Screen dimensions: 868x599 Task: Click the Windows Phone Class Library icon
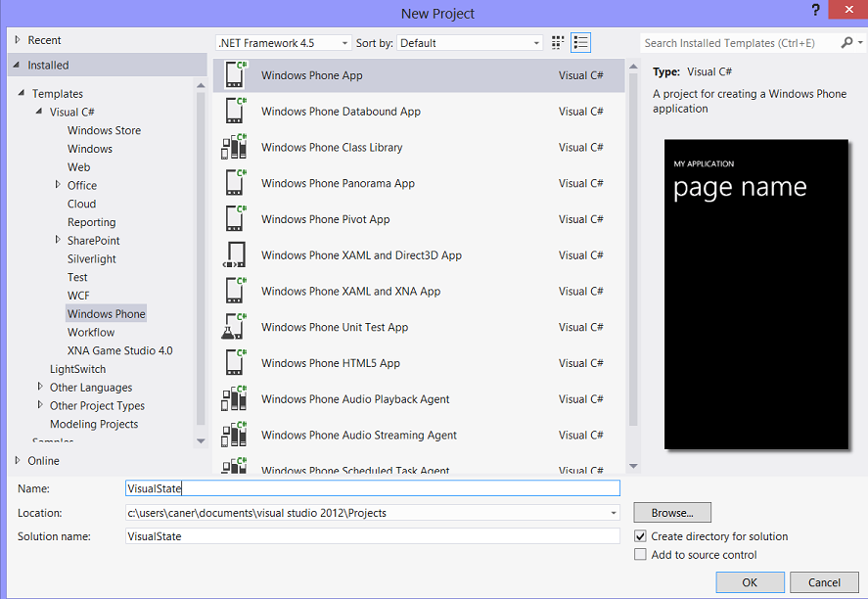coord(234,147)
